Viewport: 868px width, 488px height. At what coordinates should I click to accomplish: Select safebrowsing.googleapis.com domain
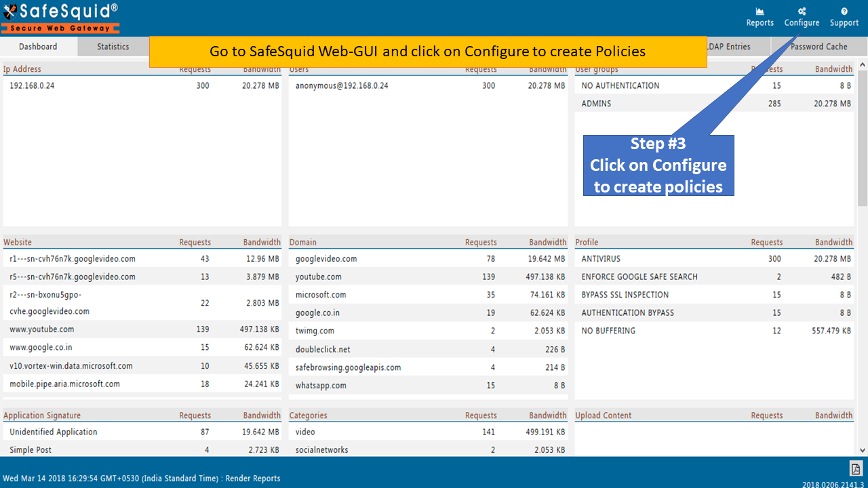pos(428,367)
